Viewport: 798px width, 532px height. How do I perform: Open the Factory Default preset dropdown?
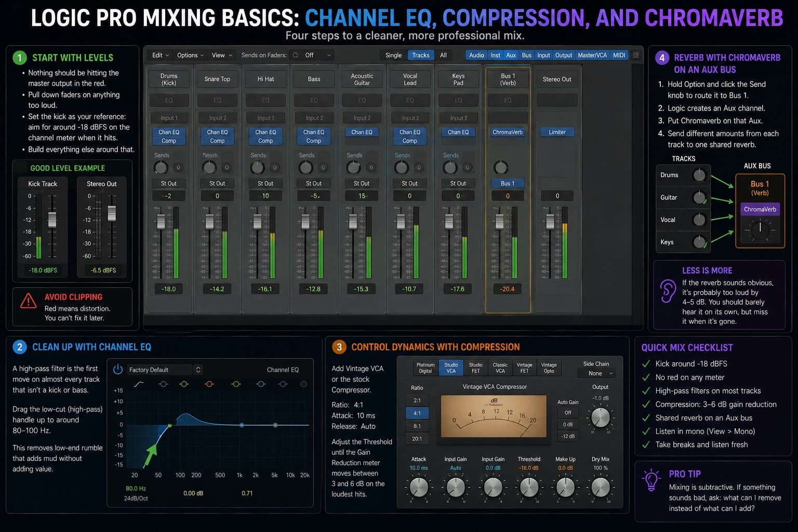click(165, 370)
